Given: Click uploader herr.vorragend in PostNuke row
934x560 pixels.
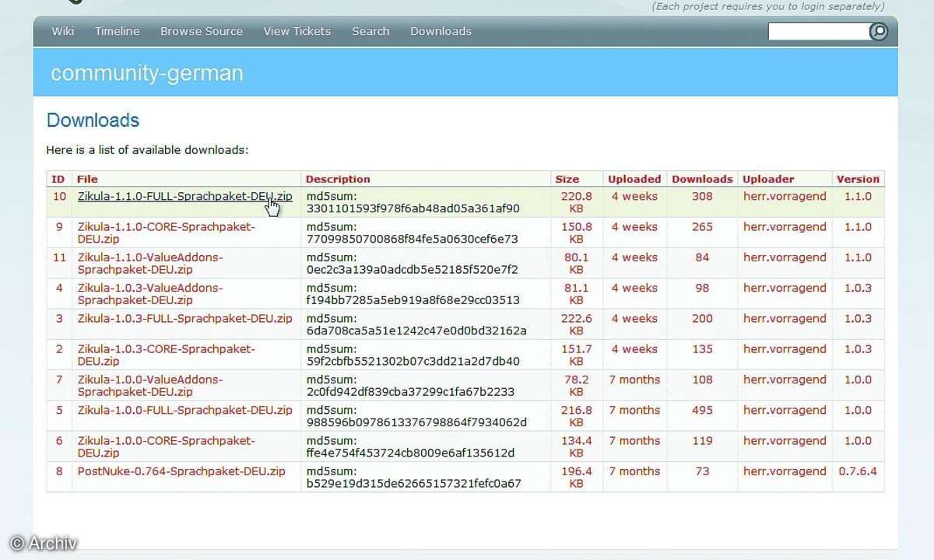Looking at the screenshot, I should point(785,471).
